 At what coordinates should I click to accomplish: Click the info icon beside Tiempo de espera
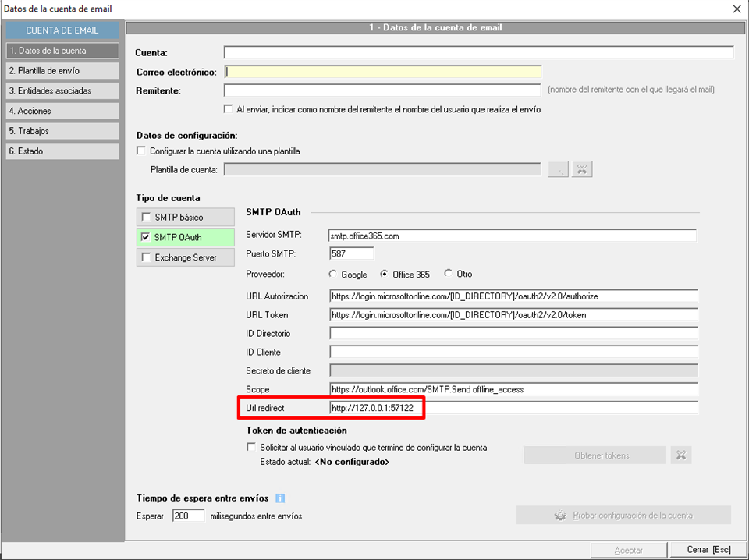pos(280,498)
